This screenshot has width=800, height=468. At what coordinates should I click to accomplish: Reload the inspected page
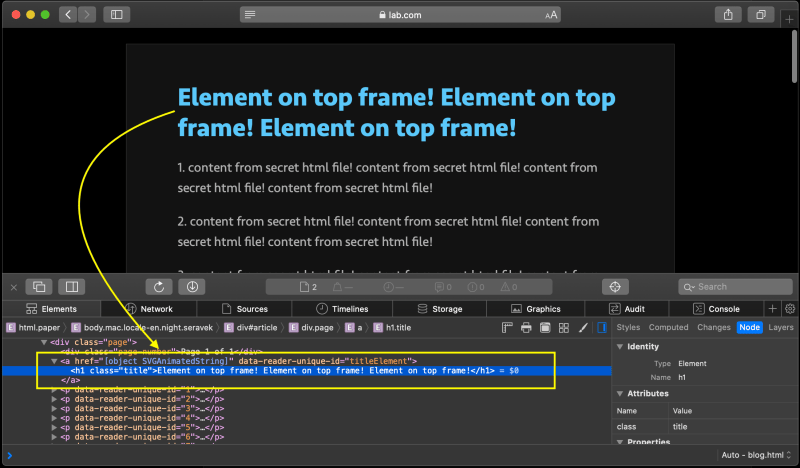[159, 287]
